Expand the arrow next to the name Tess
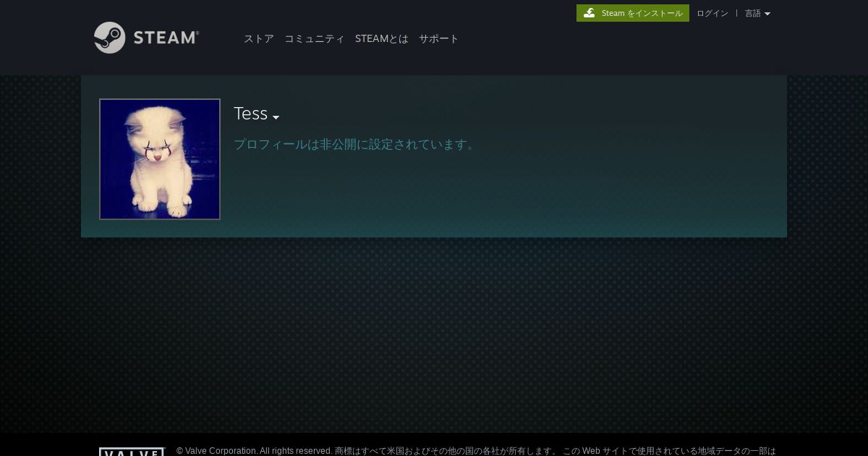The image size is (868, 456). pos(276,117)
